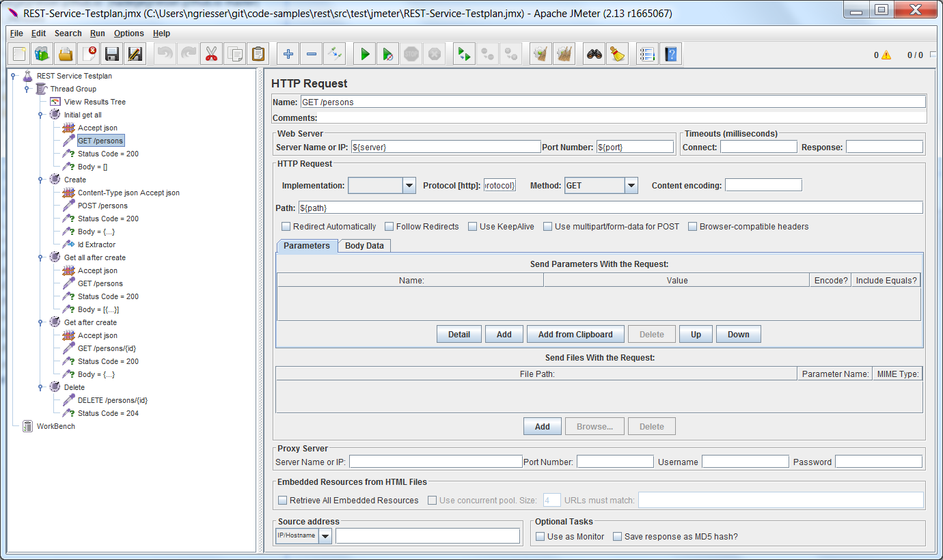Collapse all nodes with the minus icon

pyautogui.click(x=311, y=54)
